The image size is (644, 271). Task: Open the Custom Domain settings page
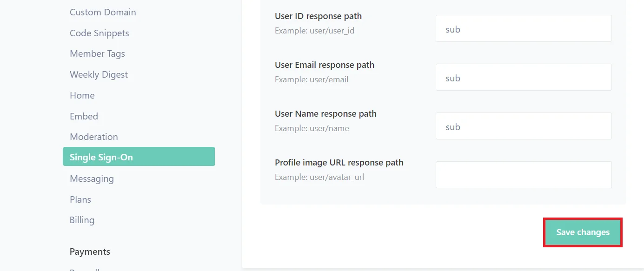click(102, 12)
